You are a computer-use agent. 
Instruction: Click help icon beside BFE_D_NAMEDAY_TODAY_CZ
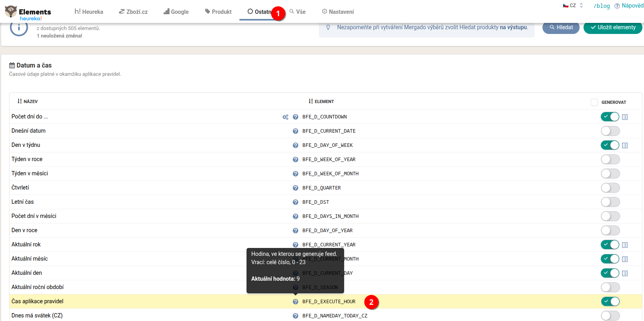pos(296,316)
